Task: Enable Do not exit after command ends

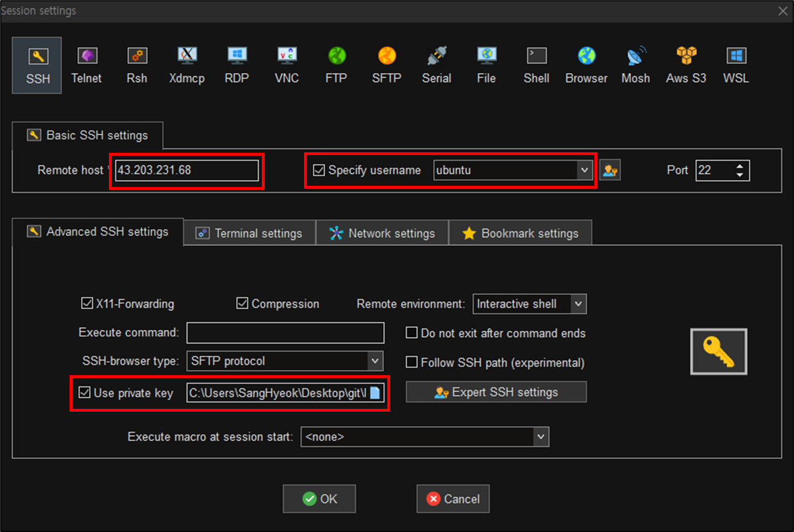Action: [x=411, y=332]
